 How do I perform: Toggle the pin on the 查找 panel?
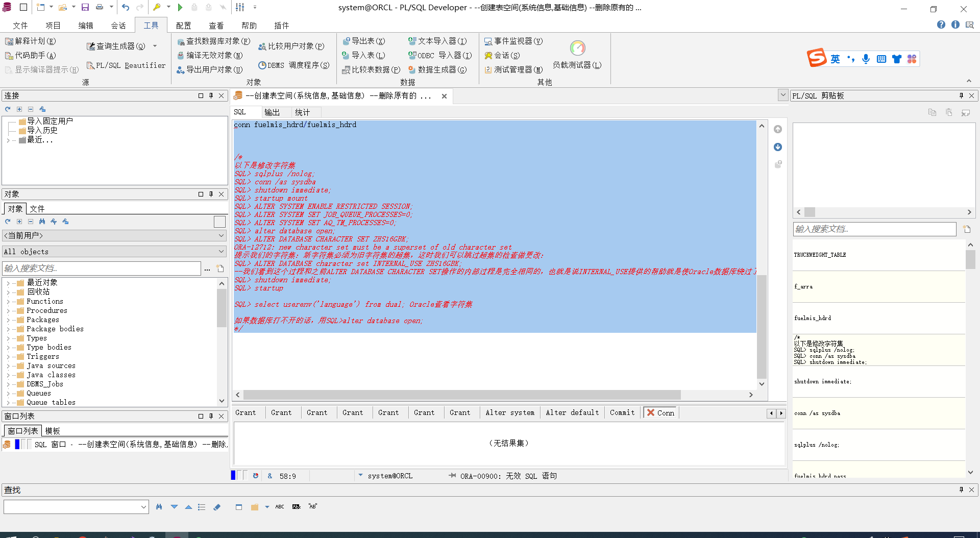tap(961, 490)
